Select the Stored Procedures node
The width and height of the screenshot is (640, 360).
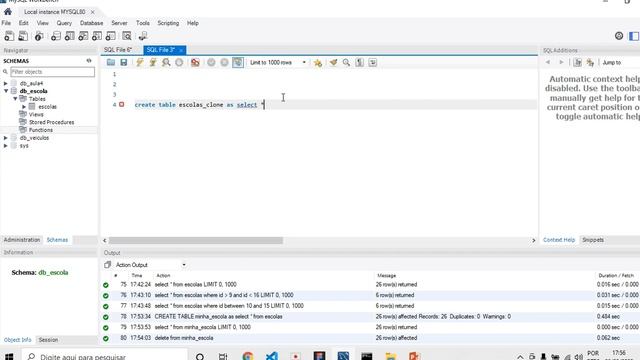point(51,122)
